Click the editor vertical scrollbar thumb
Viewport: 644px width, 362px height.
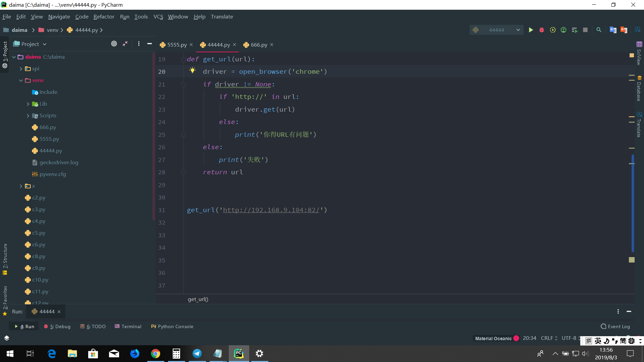click(633, 203)
